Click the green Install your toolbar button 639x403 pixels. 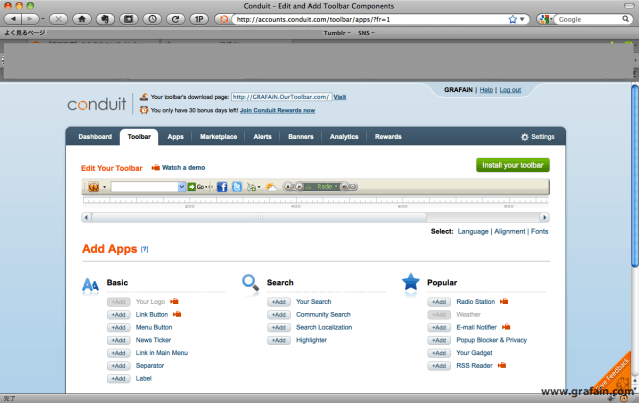coord(513,165)
